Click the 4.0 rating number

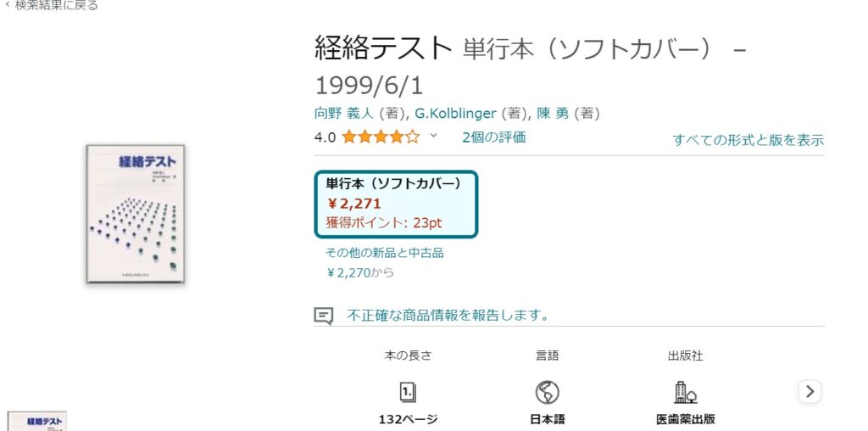[325, 137]
